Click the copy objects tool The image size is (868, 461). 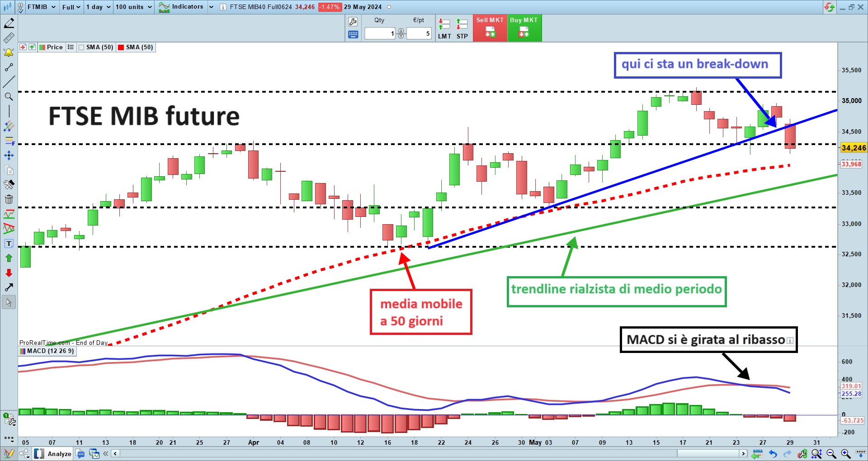point(9,170)
